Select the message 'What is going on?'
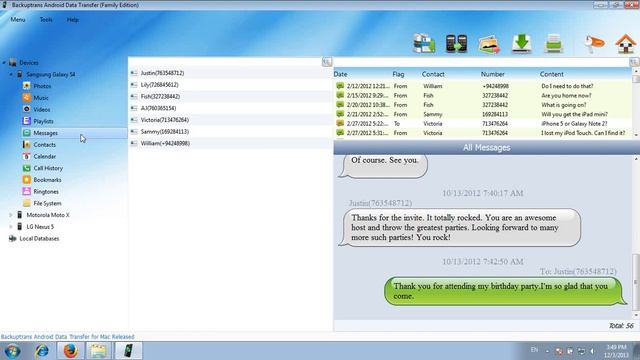Viewport: 640px width, 360px height. (482, 105)
